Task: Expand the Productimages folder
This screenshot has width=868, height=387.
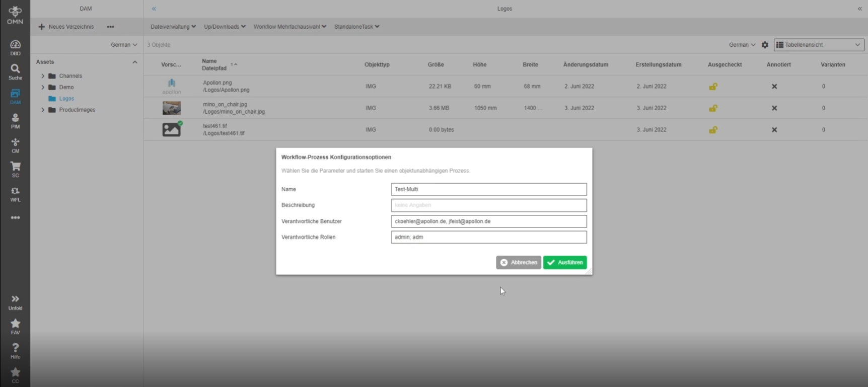Action: pyautogui.click(x=43, y=110)
